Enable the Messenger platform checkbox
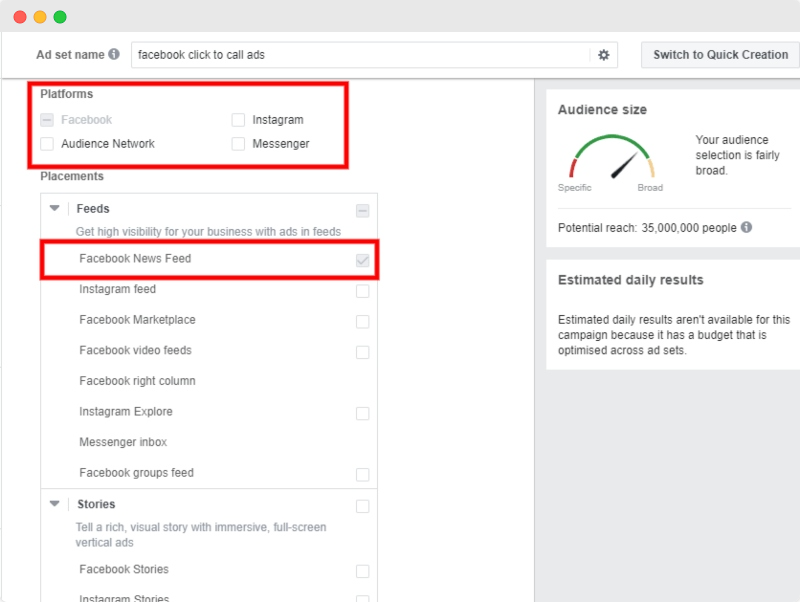The height and width of the screenshot is (602, 800). pyautogui.click(x=238, y=143)
